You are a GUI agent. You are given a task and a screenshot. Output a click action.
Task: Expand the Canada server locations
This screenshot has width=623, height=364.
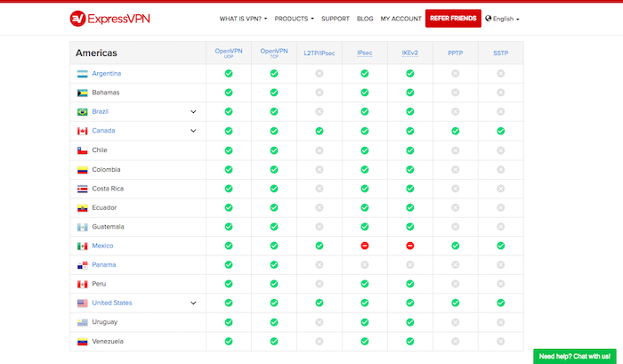tap(193, 131)
